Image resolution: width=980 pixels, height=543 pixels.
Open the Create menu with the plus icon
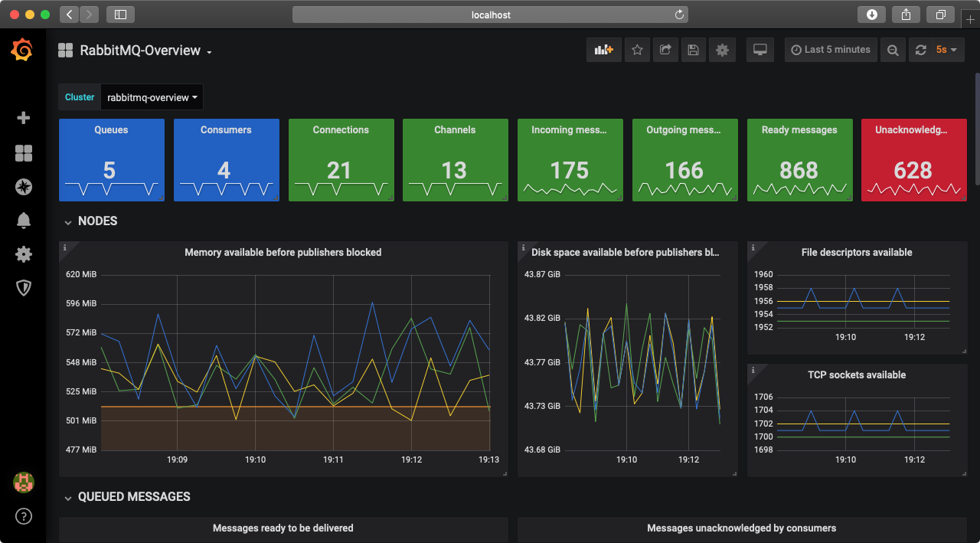pyautogui.click(x=23, y=118)
